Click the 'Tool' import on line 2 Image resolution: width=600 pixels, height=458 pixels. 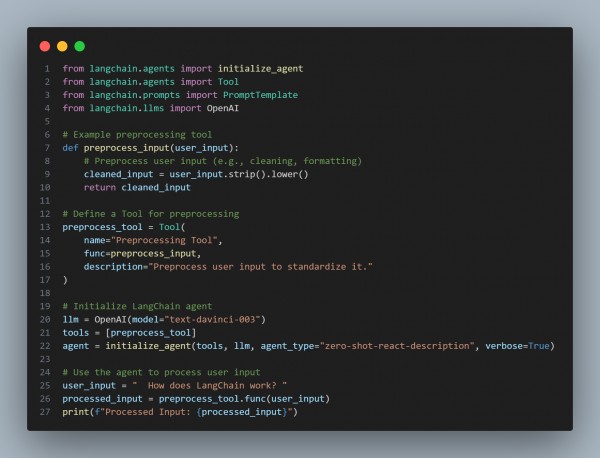tap(228, 82)
